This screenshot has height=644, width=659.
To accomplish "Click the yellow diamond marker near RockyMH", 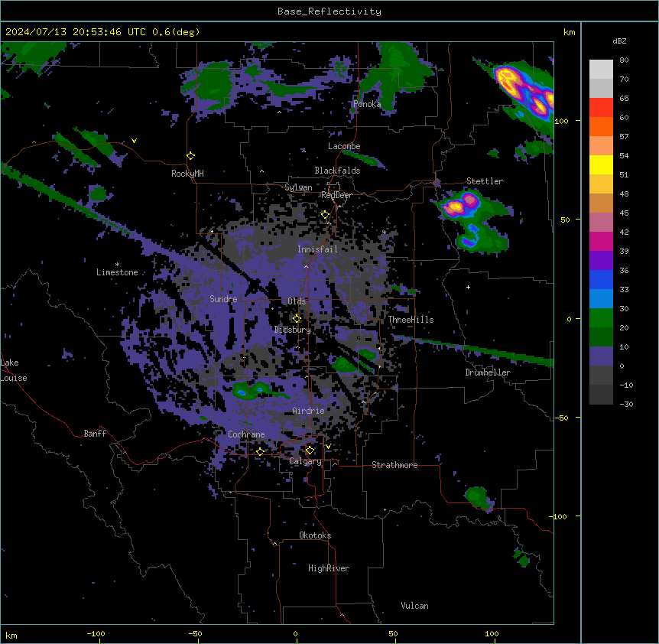I will pos(190,156).
